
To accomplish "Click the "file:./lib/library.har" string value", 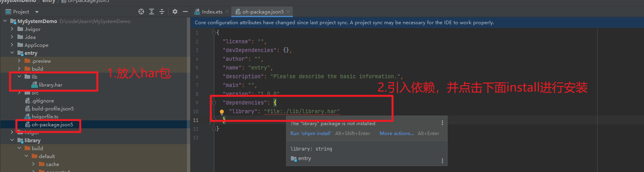I will coord(302,112).
